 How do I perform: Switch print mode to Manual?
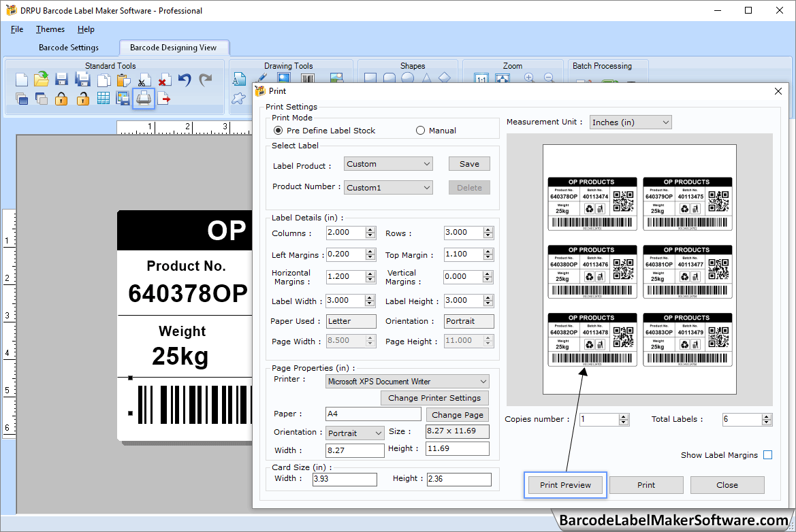coord(420,130)
